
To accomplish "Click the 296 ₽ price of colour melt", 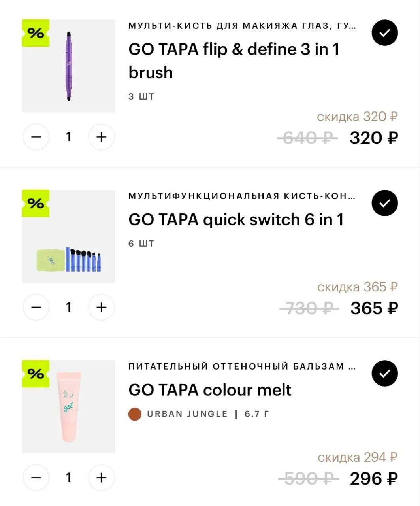I will 374,478.
